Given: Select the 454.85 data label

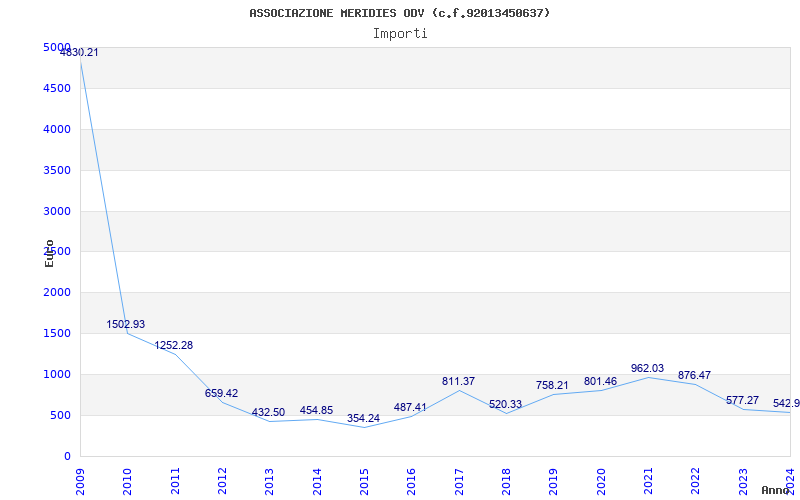Looking at the screenshot, I should click(x=316, y=410).
